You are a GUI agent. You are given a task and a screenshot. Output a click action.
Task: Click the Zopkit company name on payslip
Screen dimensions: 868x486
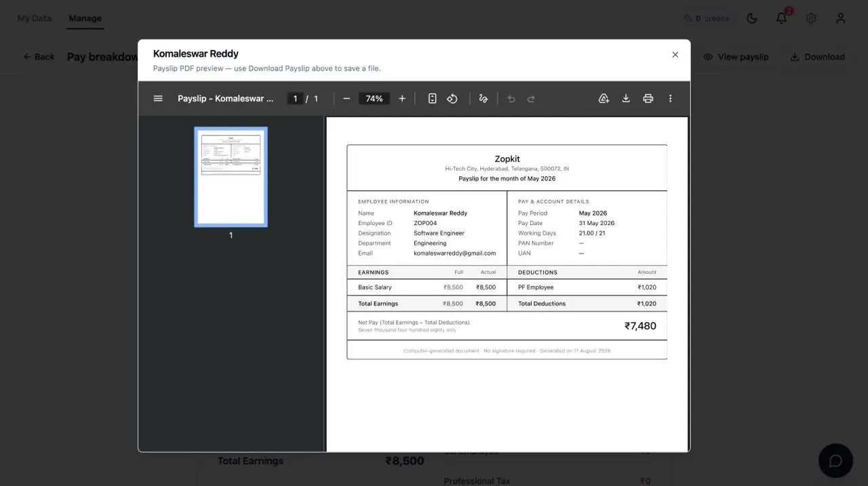tap(507, 159)
